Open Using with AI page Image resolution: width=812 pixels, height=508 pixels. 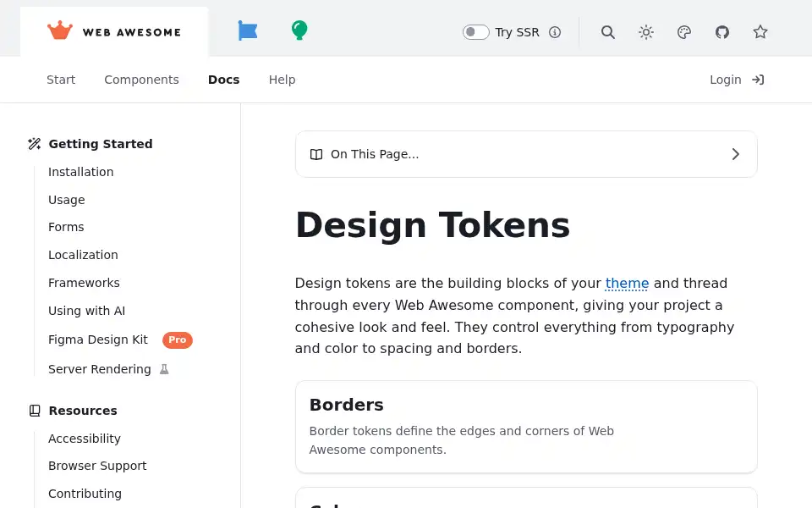86,311
